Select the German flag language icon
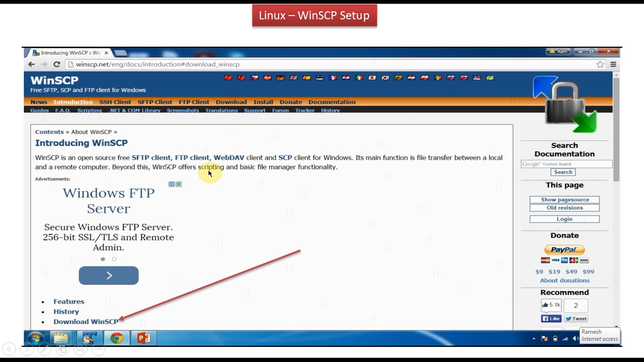 281,78
